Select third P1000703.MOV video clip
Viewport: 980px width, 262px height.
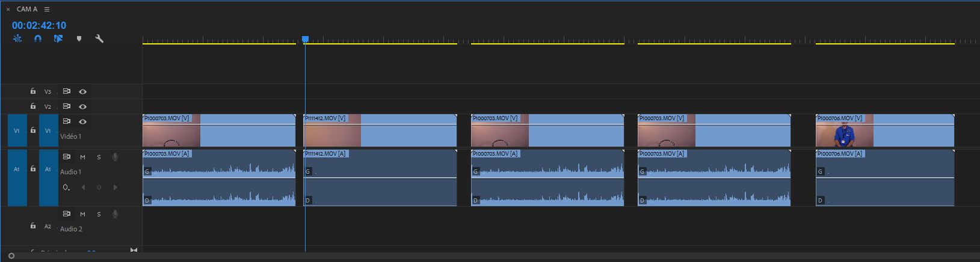pos(547,130)
